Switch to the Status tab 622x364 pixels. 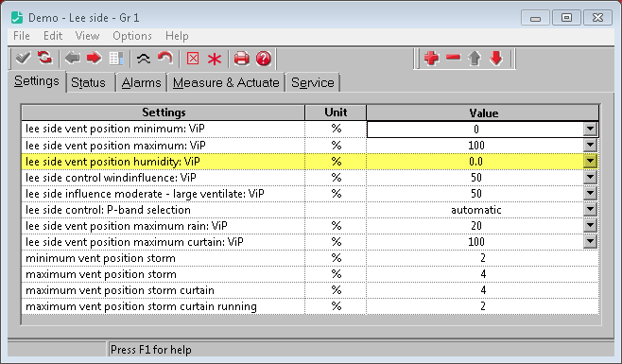tap(89, 82)
